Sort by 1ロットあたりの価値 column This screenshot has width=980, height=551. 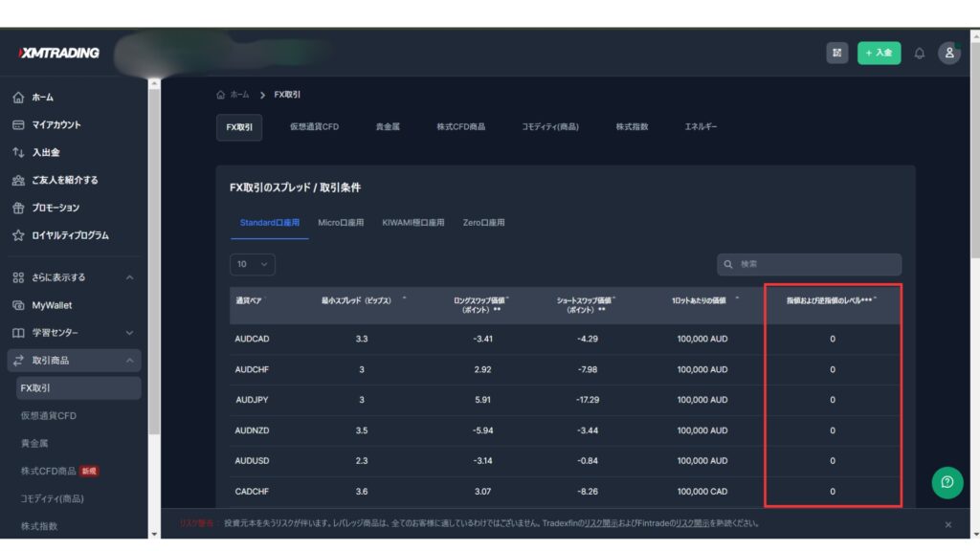[x=704, y=300]
